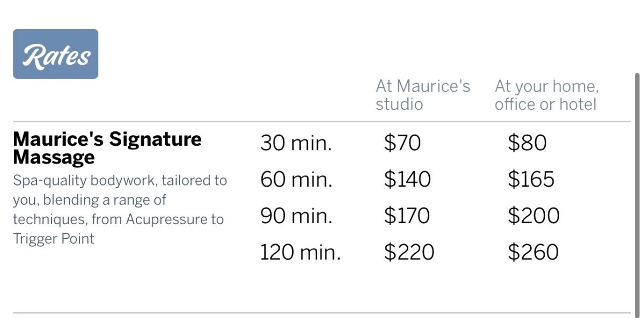Select the 30 min. duration label
The height and width of the screenshot is (318, 644).
[296, 143]
